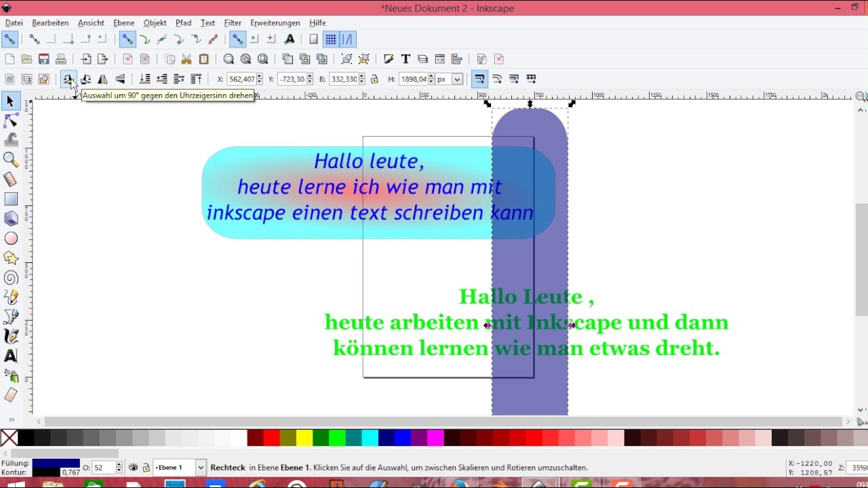Click the Kontur stroke width value 0,767
The height and width of the screenshot is (488, 868).
71,472
